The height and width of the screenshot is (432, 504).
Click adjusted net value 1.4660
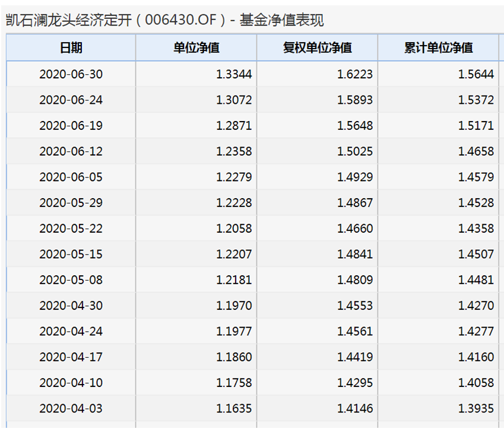355,228
